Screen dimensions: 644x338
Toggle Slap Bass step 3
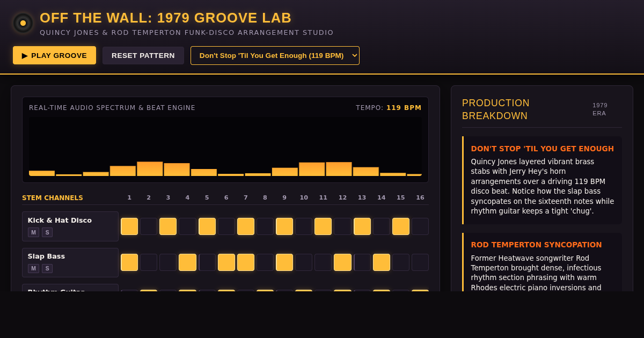(168, 262)
